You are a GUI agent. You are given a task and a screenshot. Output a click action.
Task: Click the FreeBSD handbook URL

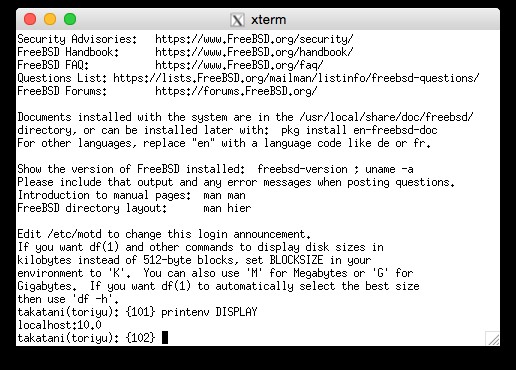click(254, 52)
